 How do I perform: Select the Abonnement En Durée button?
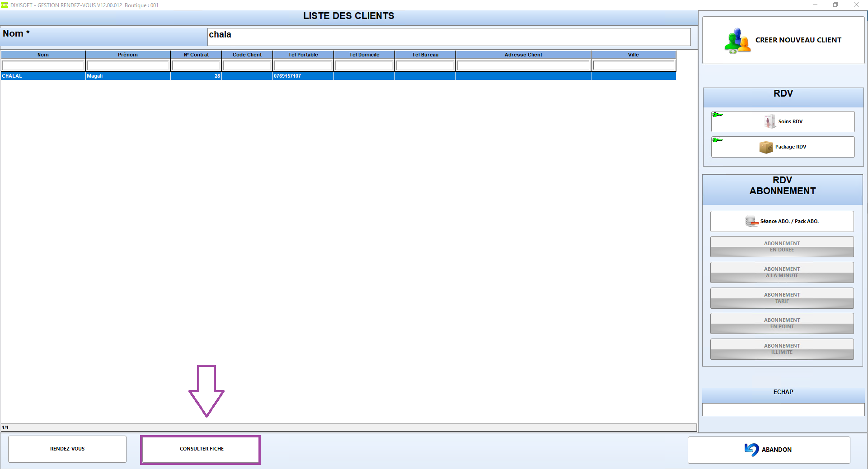(x=782, y=247)
